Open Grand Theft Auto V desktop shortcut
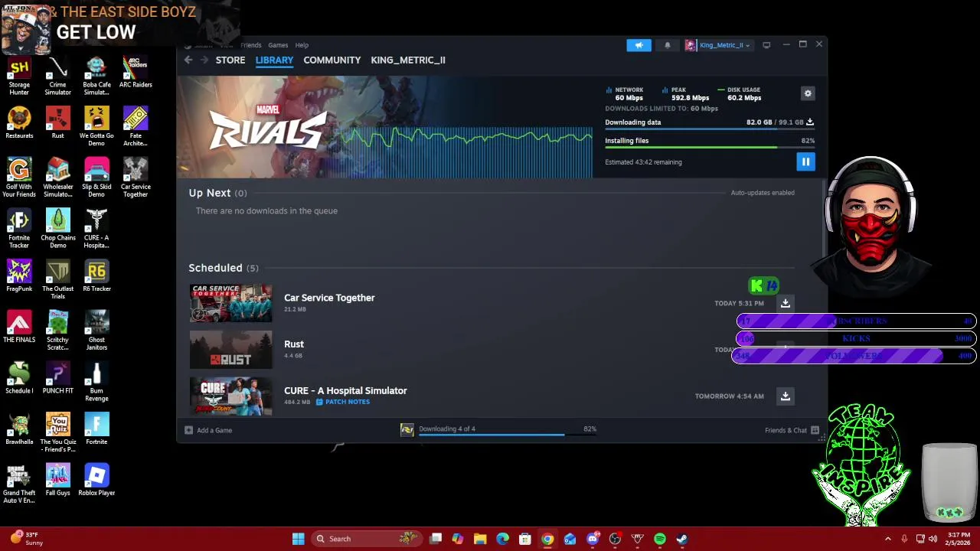The height and width of the screenshot is (551, 980). tap(19, 484)
